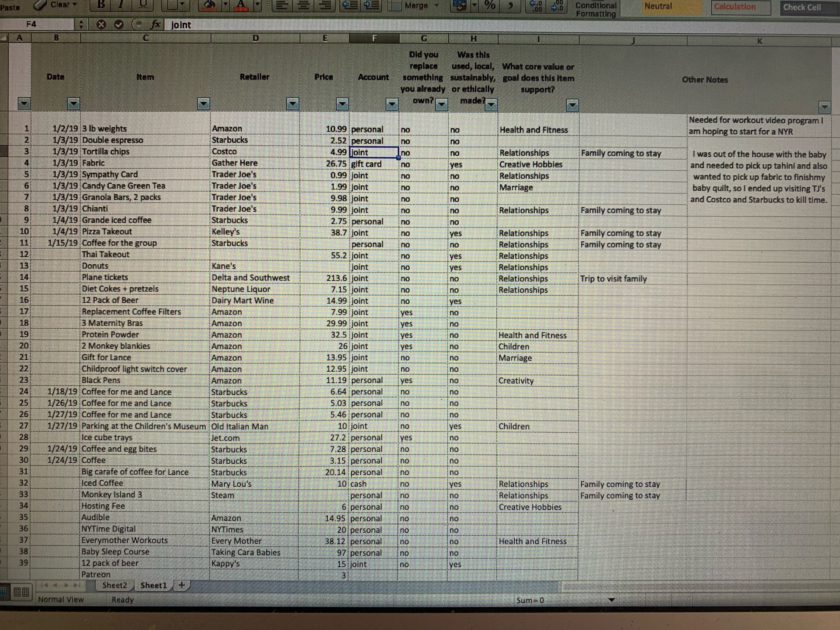Viewport: 840px width, 630px height.
Task: Open the Date column filter dropdown
Action: (x=73, y=103)
